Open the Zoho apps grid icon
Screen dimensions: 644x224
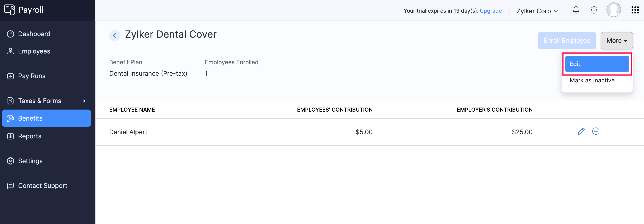click(x=635, y=10)
